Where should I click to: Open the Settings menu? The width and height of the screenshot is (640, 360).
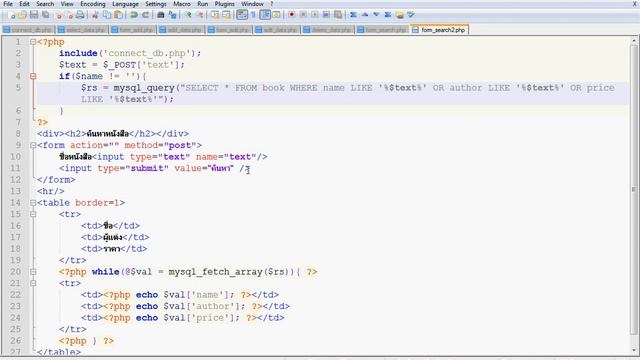(156, 4)
